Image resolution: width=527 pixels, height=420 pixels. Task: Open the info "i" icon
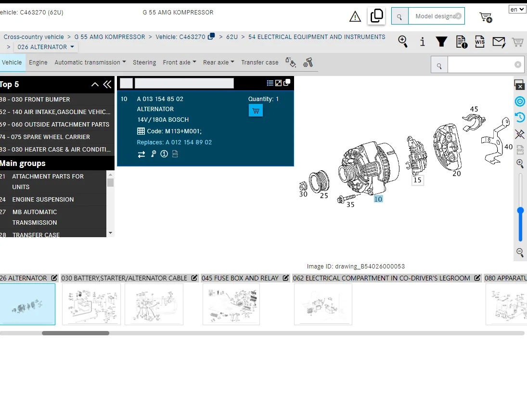pyautogui.click(x=423, y=42)
